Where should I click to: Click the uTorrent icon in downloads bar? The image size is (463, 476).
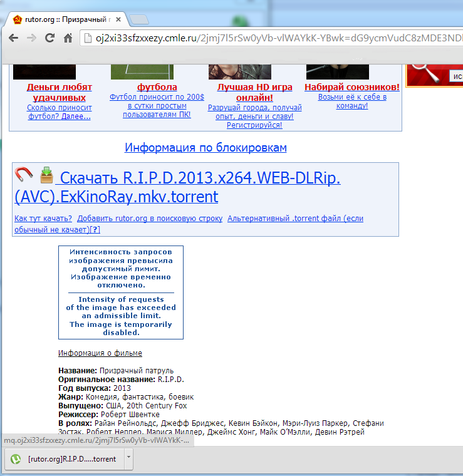[x=16, y=459]
